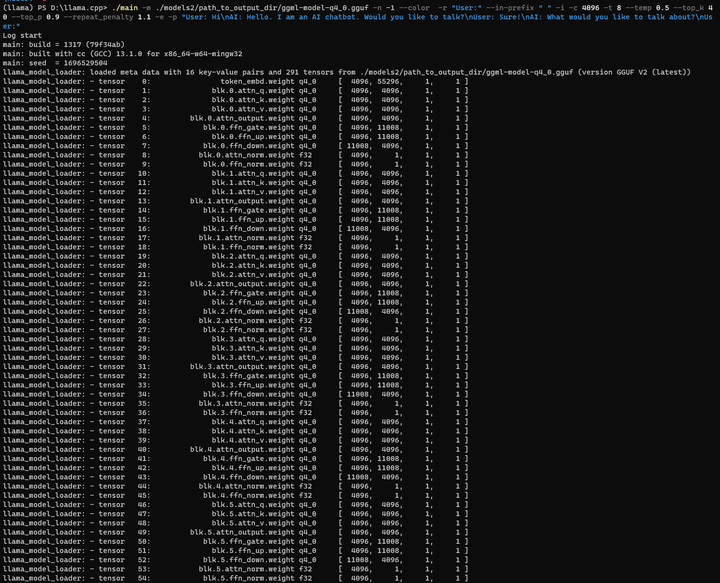The image size is (720, 583).
Task: Click 'blk.5.attn_v.weight' tensor row
Action: (235, 523)
